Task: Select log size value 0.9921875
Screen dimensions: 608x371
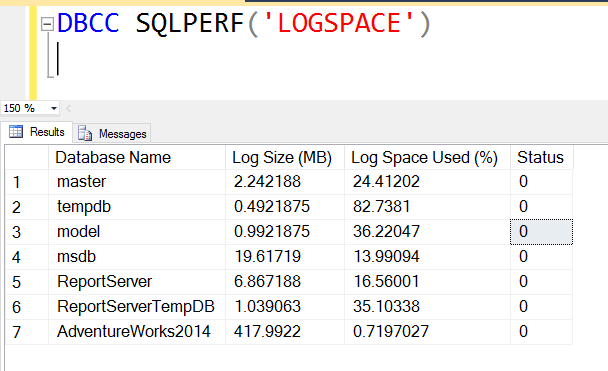Action: 285,232
